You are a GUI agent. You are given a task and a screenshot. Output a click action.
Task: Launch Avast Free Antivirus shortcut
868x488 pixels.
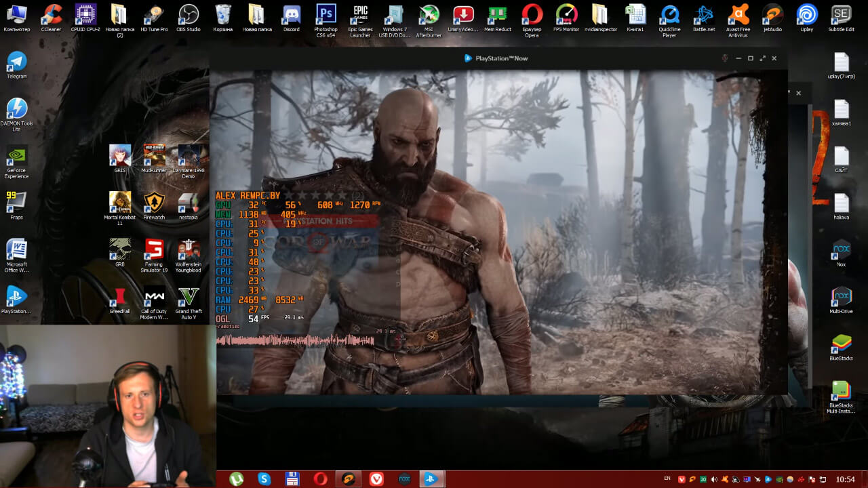738,20
